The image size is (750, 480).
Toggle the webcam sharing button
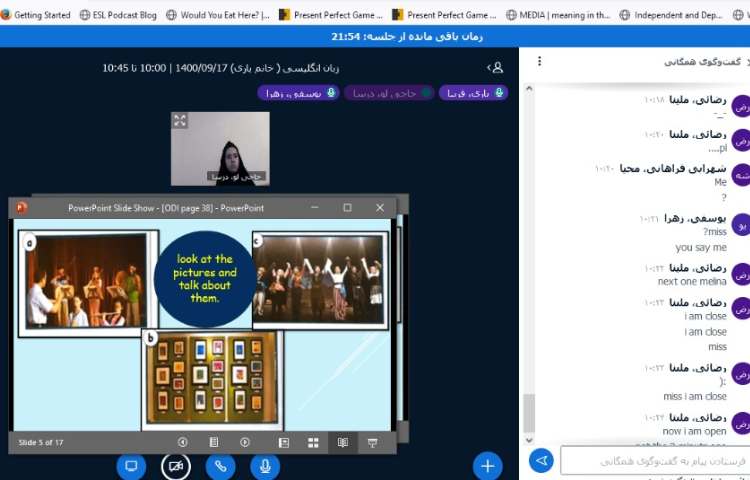(176, 466)
